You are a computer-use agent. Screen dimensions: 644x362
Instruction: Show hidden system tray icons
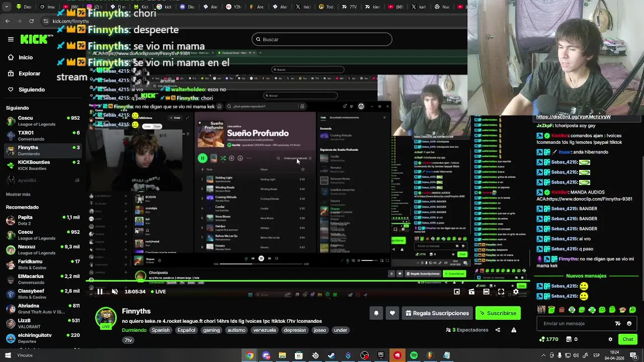[x=543, y=355]
